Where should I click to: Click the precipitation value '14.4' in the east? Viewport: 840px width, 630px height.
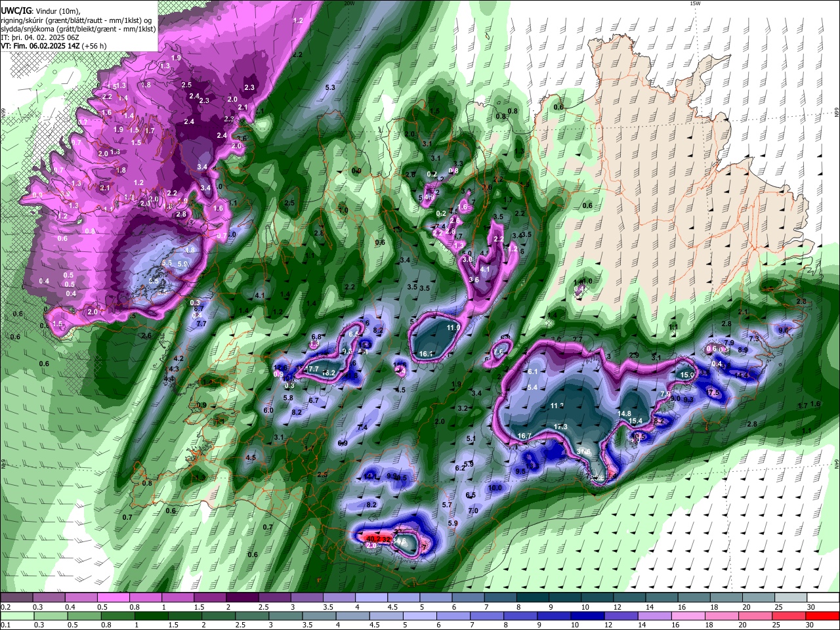(742, 375)
